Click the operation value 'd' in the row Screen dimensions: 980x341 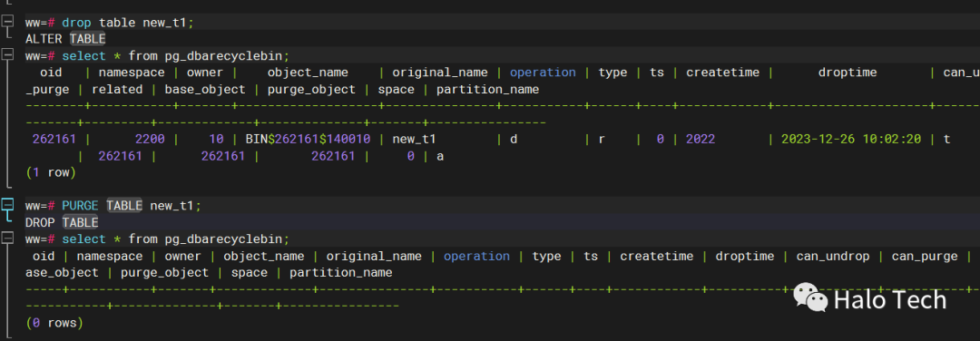514,140
